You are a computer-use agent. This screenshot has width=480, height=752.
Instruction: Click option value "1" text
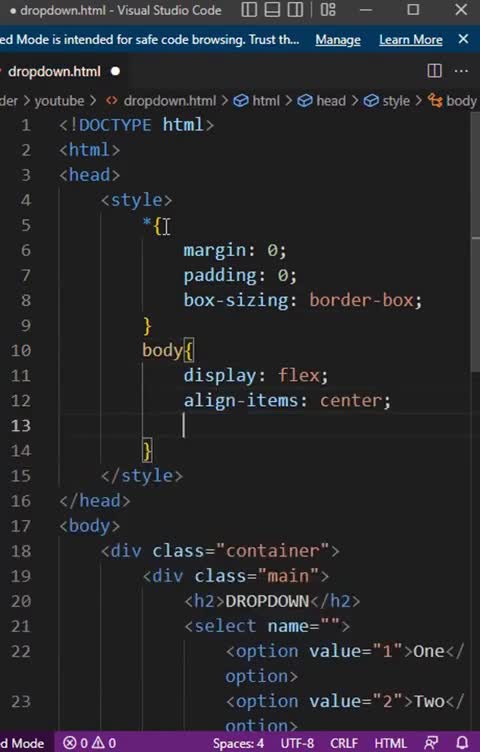(388, 651)
